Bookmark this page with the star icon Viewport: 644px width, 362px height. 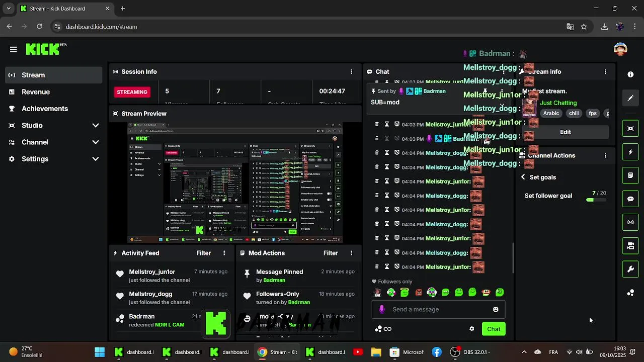[584, 27]
